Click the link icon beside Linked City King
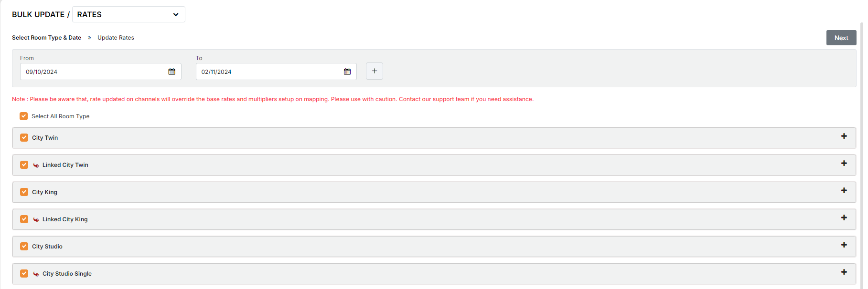The width and height of the screenshot is (868, 289). point(36,219)
